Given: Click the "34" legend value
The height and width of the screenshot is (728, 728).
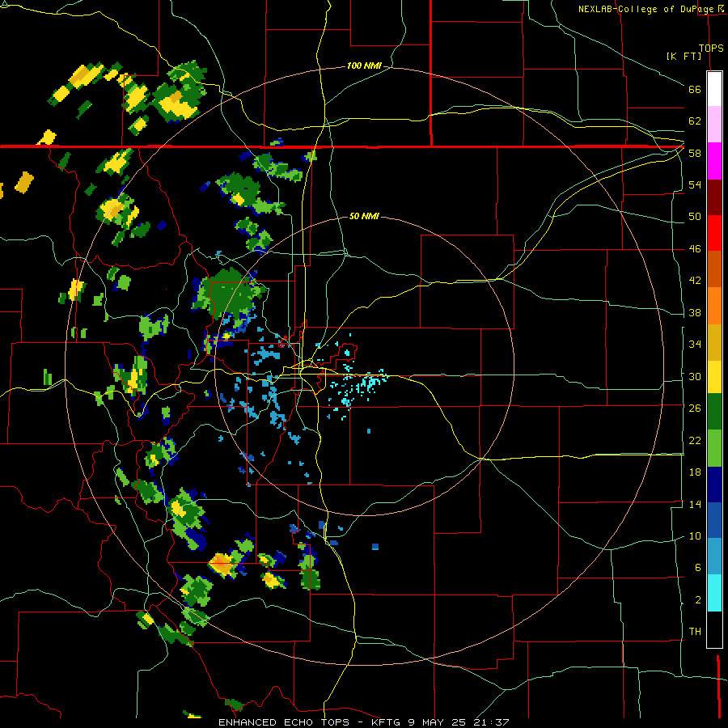Looking at the screenshot, I should click(x=695, y=345).
